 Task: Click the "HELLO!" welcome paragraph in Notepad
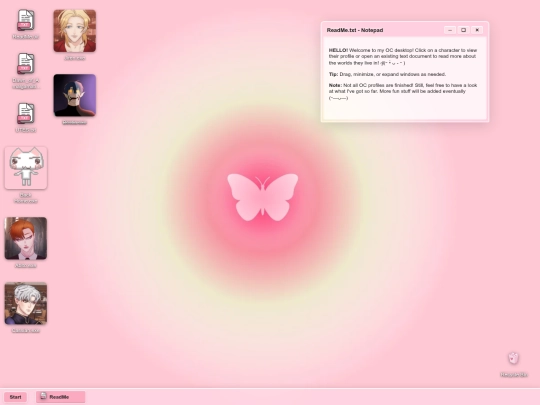(x=403, y=56)
